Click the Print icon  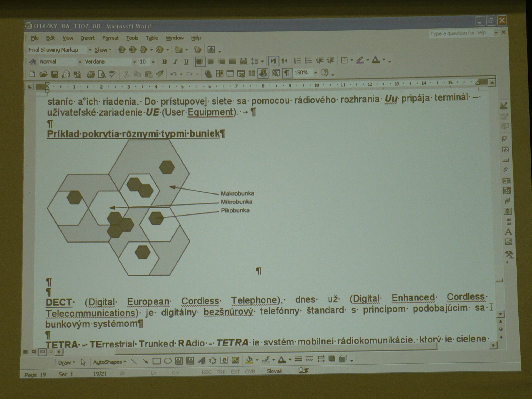click(90, 74)
